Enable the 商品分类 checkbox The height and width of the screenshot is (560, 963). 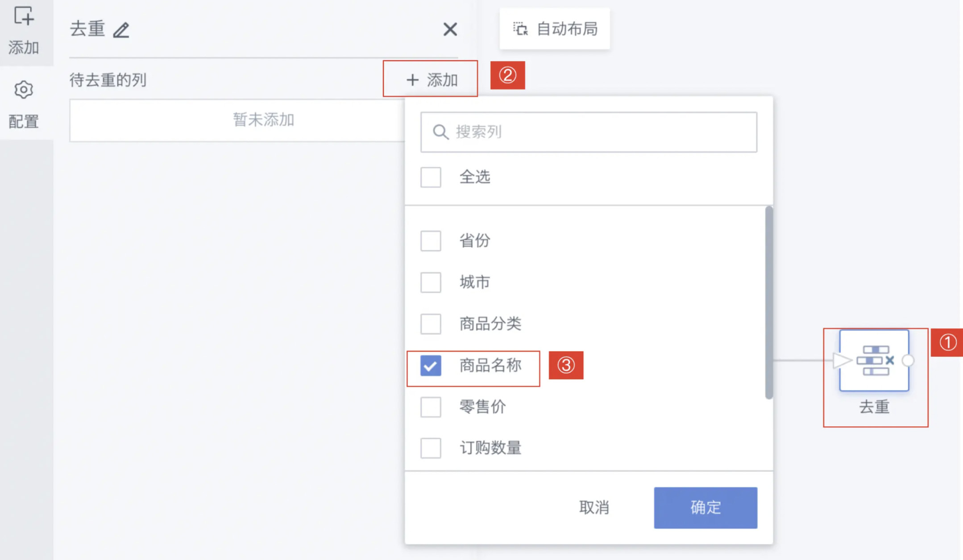click(x=431, y=324)
